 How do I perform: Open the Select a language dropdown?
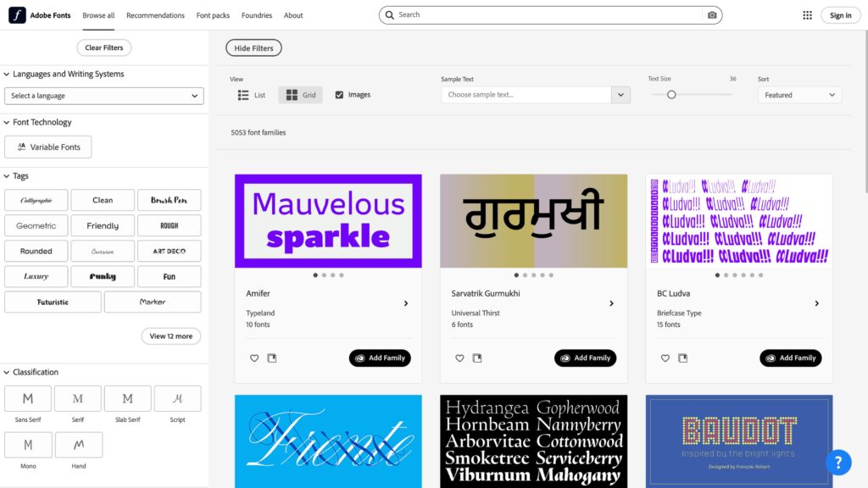coord(103,96)
